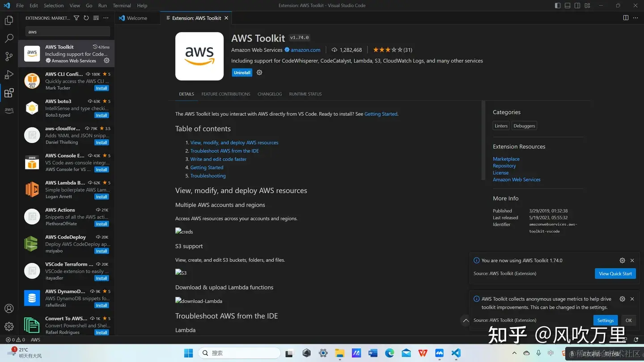The height and width of the screenshot is (362, 644).
Task: Toggle the primary side bar visibility
Action: [558, 5]
